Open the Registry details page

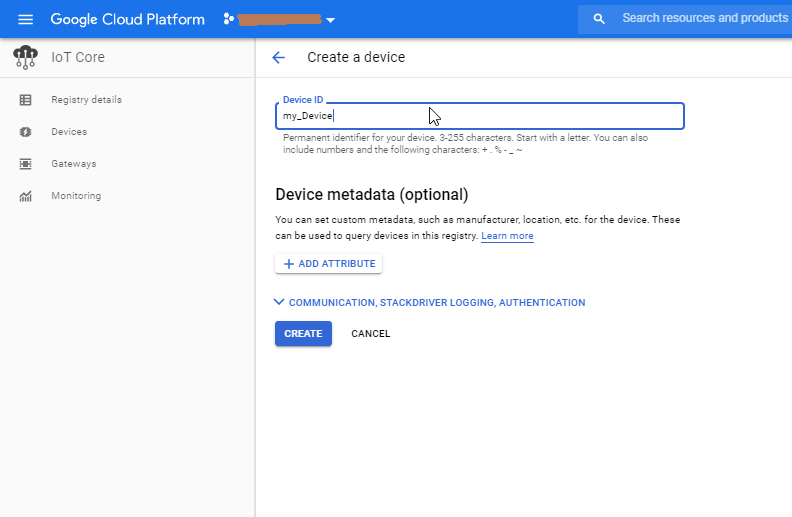[x=86, y=100]
